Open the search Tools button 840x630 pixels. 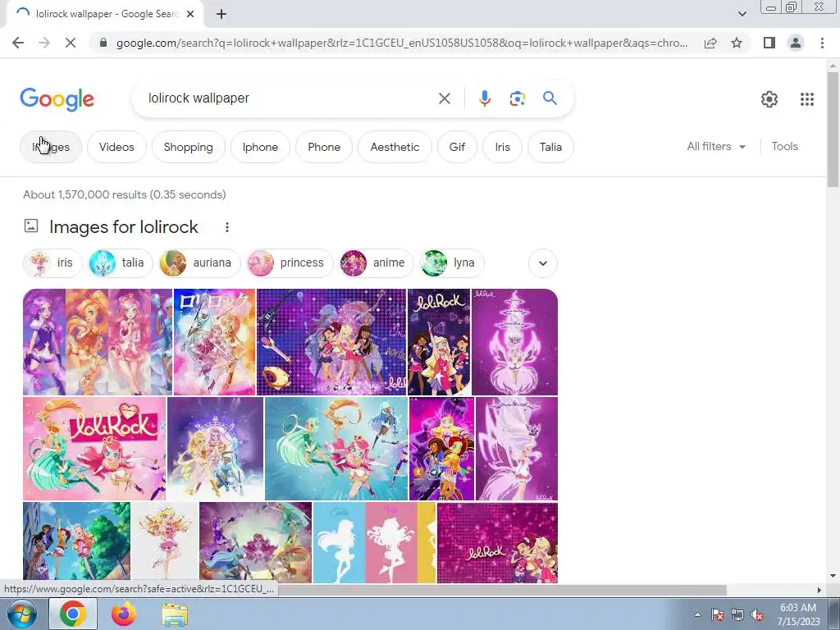click(x=784, y=146)
